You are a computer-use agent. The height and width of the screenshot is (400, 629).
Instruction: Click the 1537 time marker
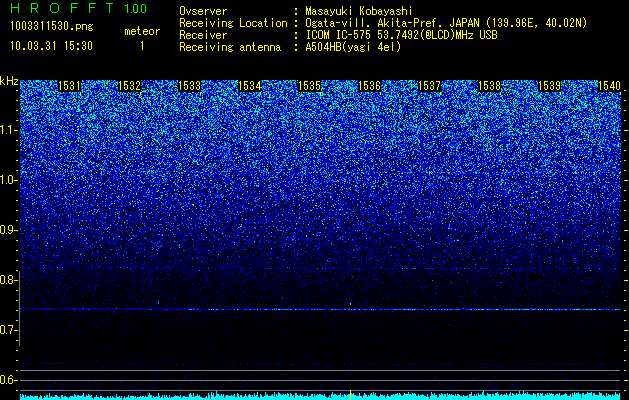click(x=430, y=86)
